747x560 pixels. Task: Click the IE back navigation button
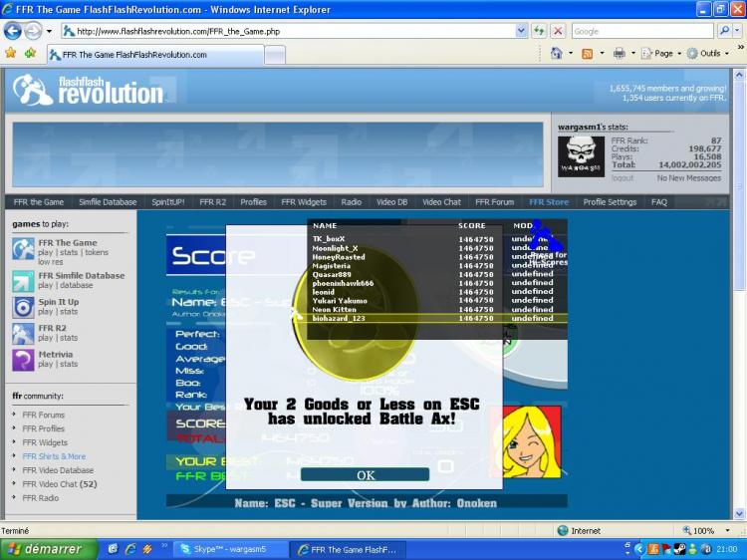tap(13, 31)
